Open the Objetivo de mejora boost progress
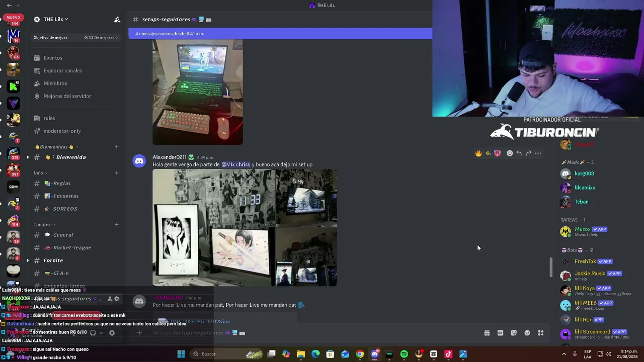 click(x=75, y=38)
